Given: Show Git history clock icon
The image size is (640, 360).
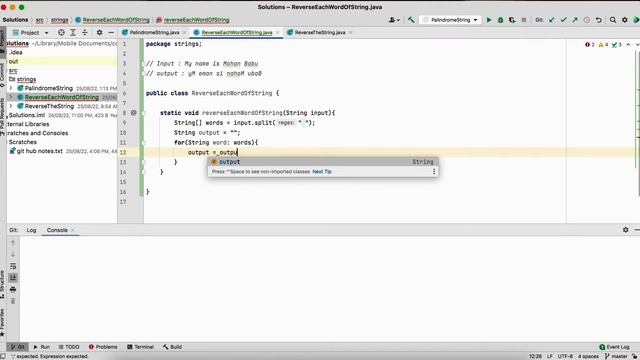Looking at the screenshot, I should (x=587, y=20).
